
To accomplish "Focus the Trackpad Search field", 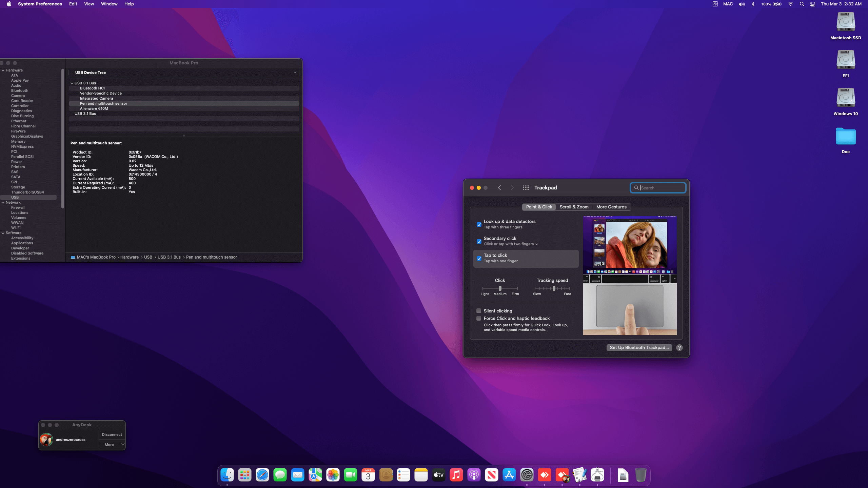I will [658, 188].
